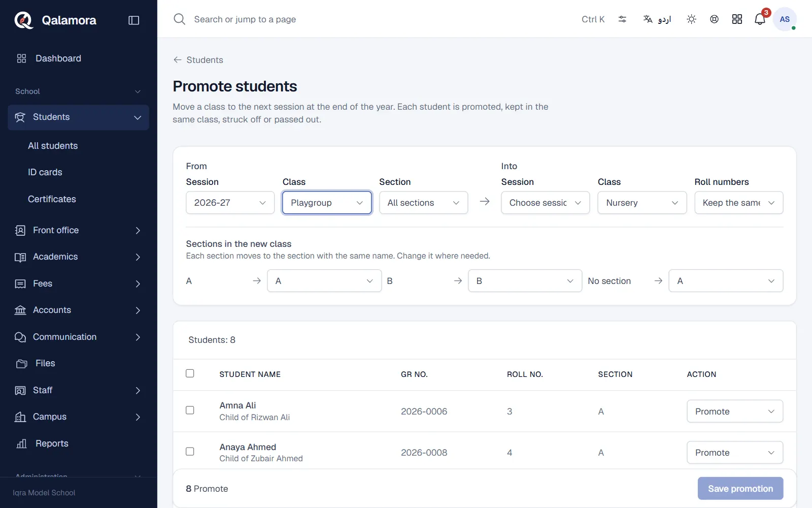Open the From Session 2026-27 dropdown
The image size is (812, 508).
click(230, 203)
